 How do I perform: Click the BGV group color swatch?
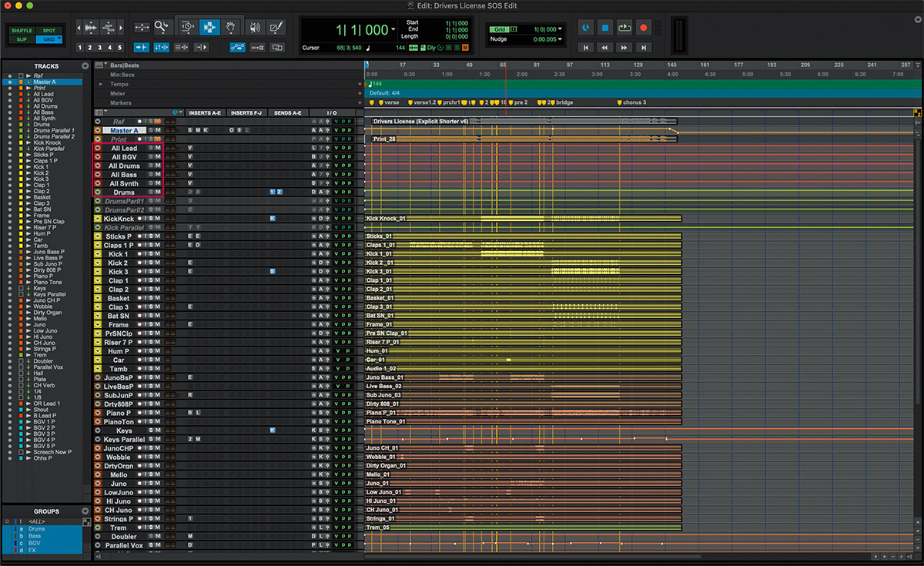[15, 543]
